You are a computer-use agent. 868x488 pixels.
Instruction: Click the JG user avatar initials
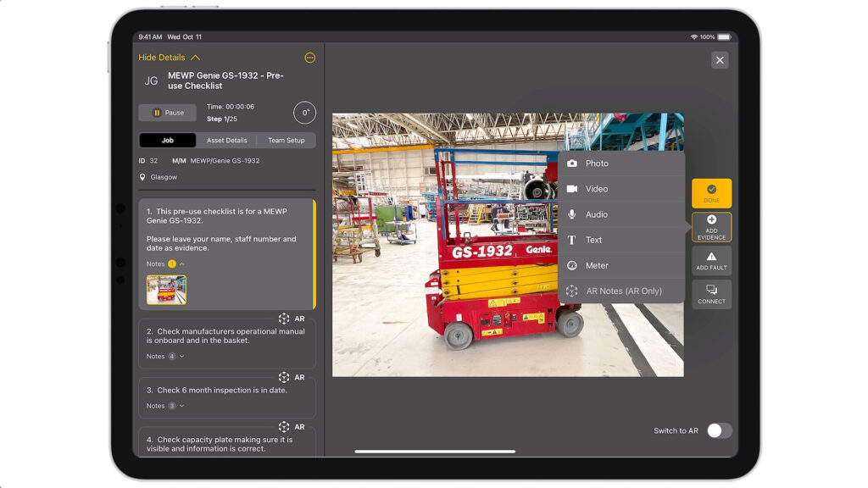[x=151, y=80]
